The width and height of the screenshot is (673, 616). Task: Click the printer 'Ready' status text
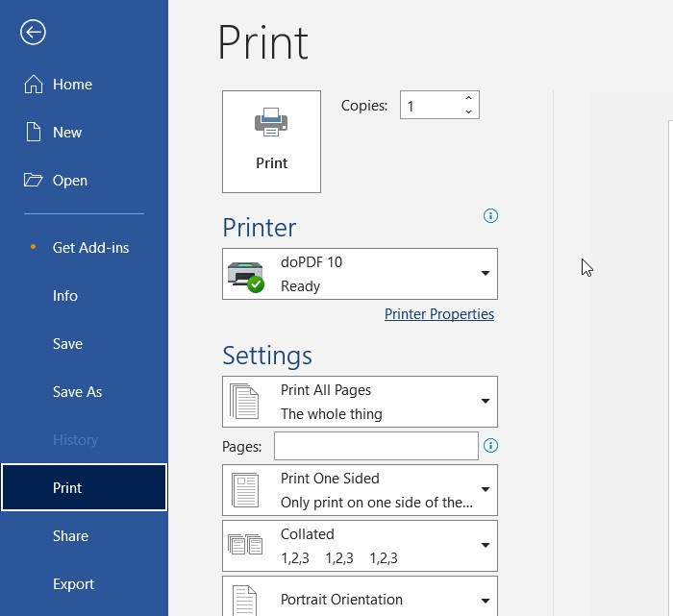point(300,286)
